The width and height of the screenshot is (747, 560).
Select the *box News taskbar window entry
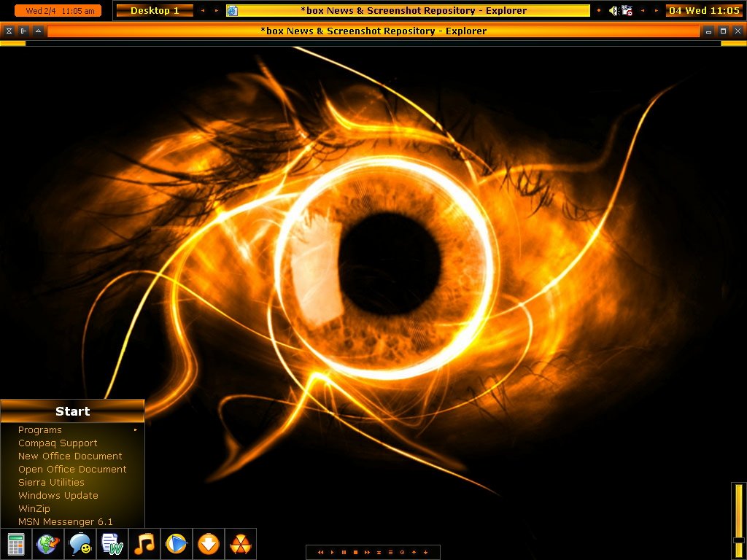point(408,10)
